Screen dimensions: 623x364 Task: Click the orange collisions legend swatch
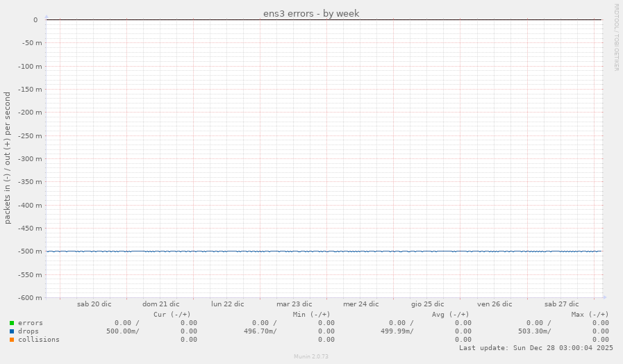click(x=12, y=340)
